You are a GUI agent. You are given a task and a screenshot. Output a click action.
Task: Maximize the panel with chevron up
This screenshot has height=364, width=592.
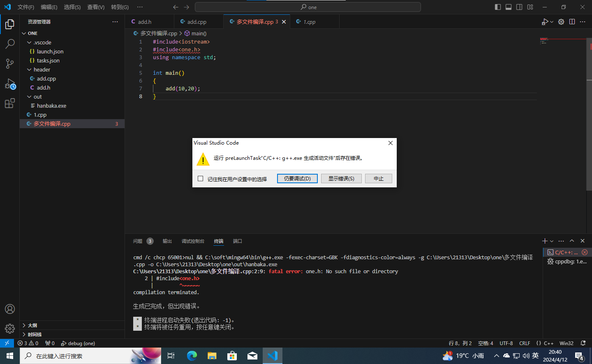click(572, 241)
